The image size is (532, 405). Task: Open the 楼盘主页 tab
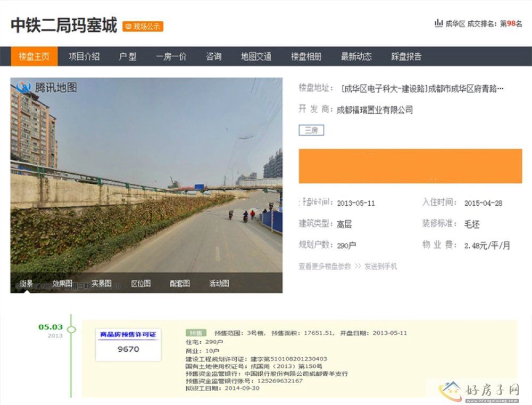tap(34, 57)
